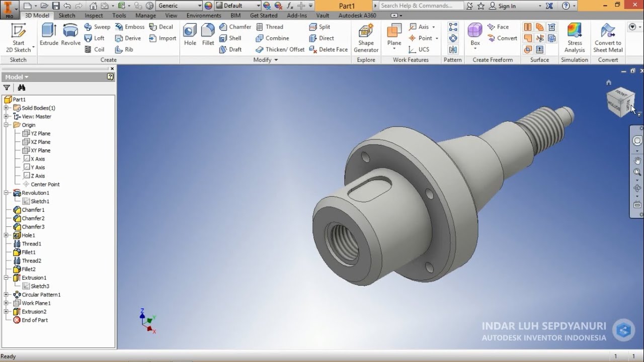The image size is (644, 362).
Task: Open the Shape Generator
Action: [x=366, y=38]
